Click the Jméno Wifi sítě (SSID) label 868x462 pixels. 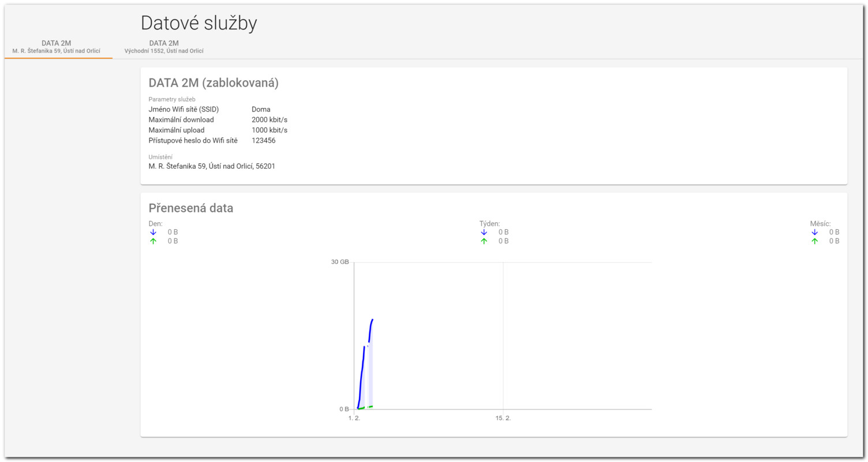pyautogui.click(x=184, y=109)
